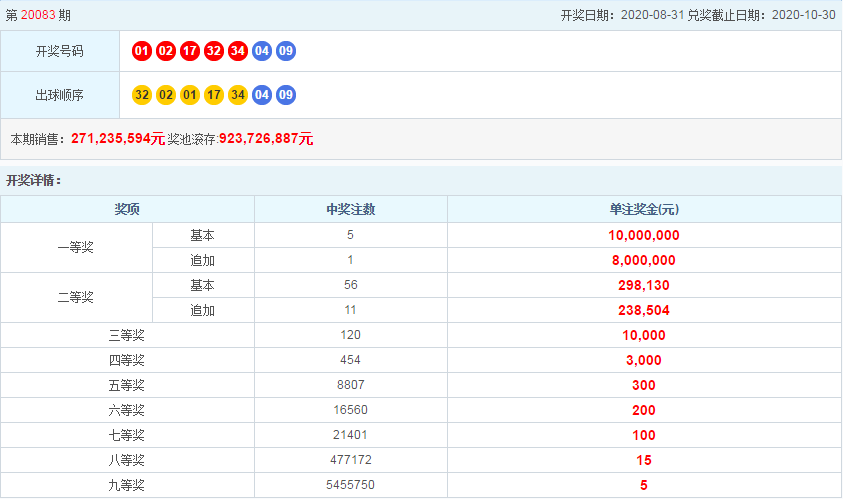
Task: Click red ball 02 in winning numbers
Action: click(166, 51)
